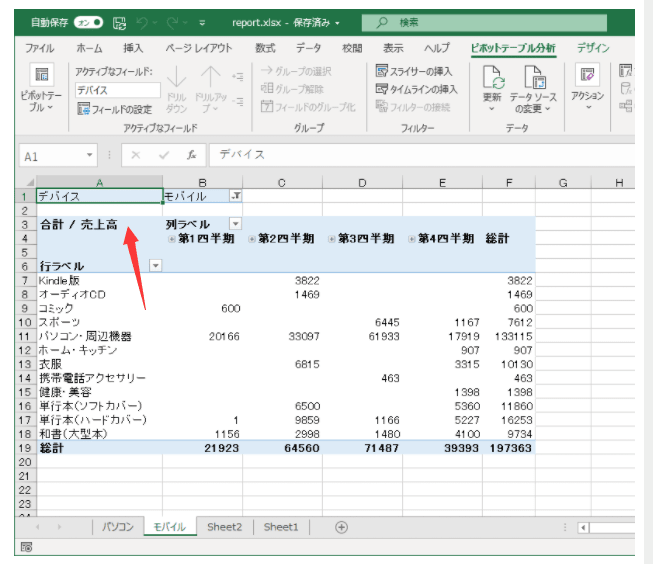Click グループの選択 command
Image resolution: width=653 pixels, height=564 pixels.
[296, 71]
